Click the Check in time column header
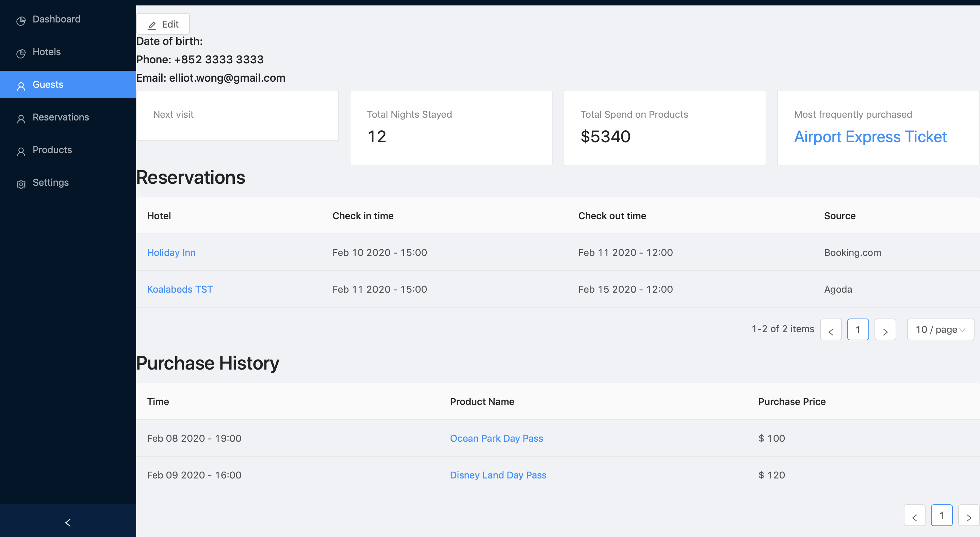 click(362, 216)
